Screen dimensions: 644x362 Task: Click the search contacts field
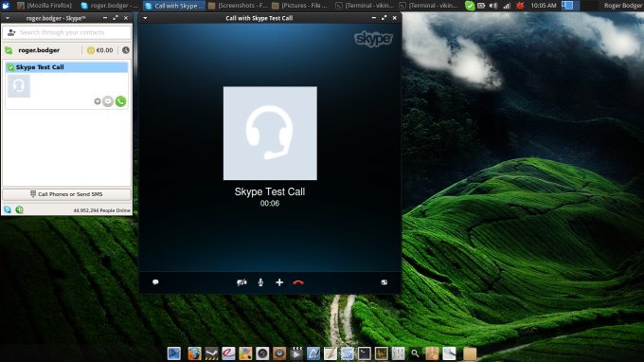66,32
